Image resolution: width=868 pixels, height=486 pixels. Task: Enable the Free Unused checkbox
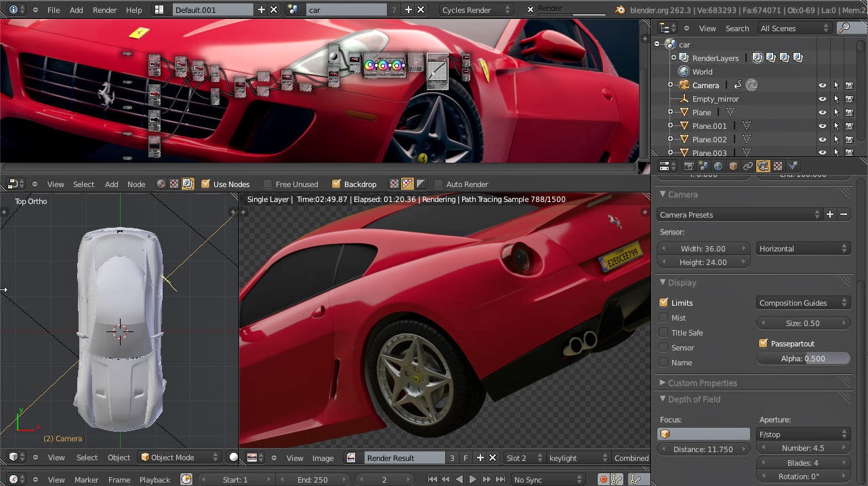click(268, 184)
